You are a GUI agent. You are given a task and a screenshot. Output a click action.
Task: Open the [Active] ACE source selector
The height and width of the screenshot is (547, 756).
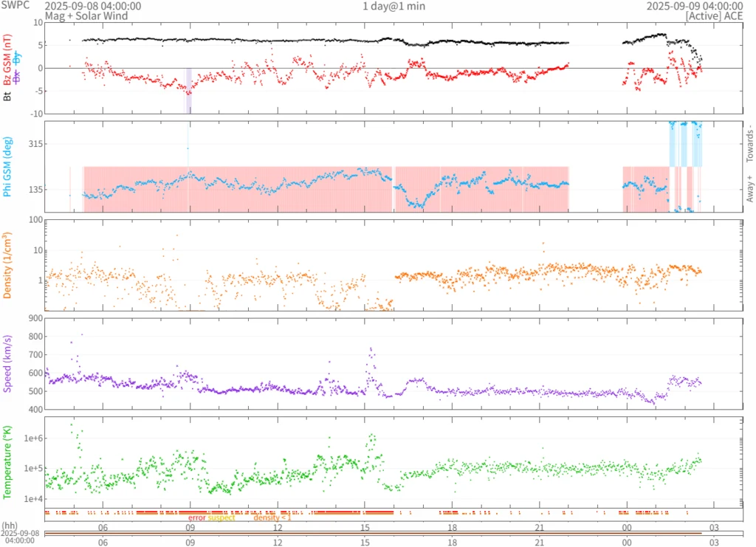[713, 16]
